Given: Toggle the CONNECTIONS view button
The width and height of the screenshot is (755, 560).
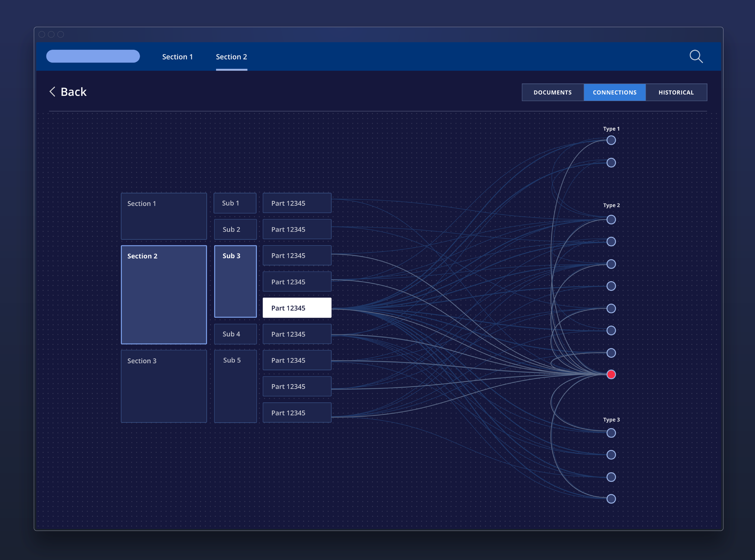Looking at the screenshot, I should (x=615, y=92).
